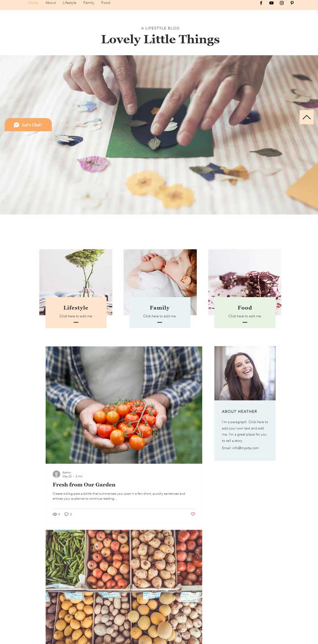Click the tomatoes post thumbnail image

(x=124, y=405)
